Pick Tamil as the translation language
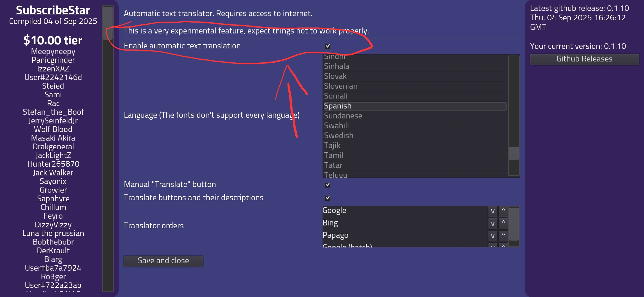The width and height of the screenshot is (644, 297). click(415, 155)
